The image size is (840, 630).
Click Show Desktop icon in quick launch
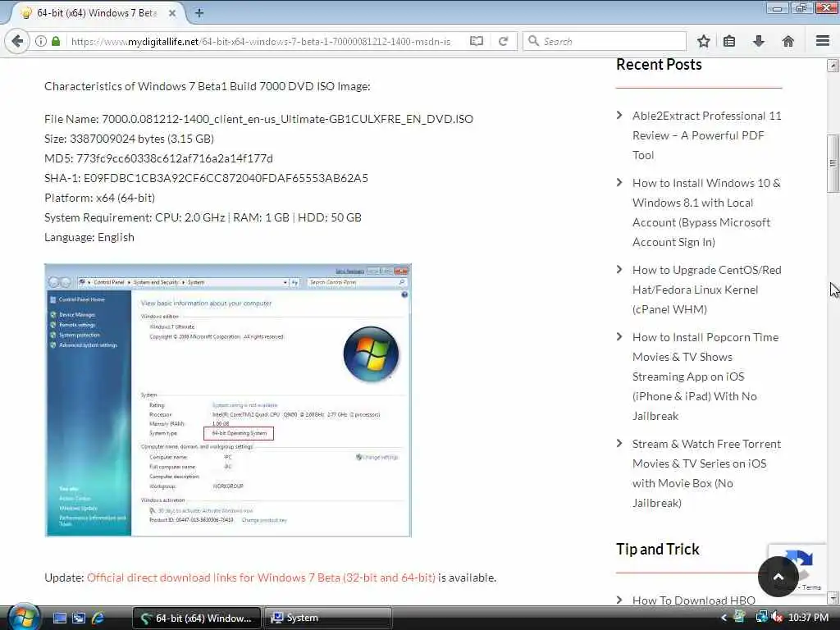[59, 619]
